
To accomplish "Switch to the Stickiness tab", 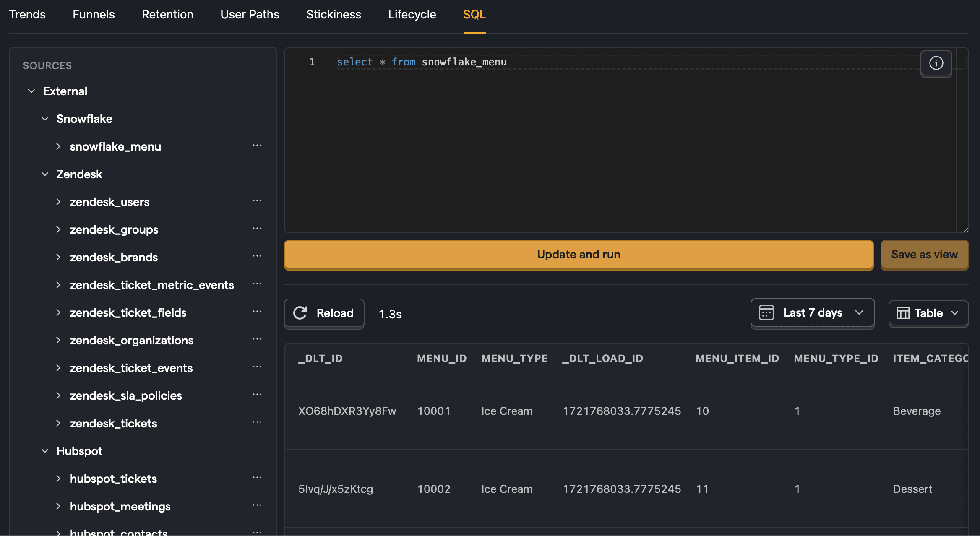I will click(x=334, y=14).
